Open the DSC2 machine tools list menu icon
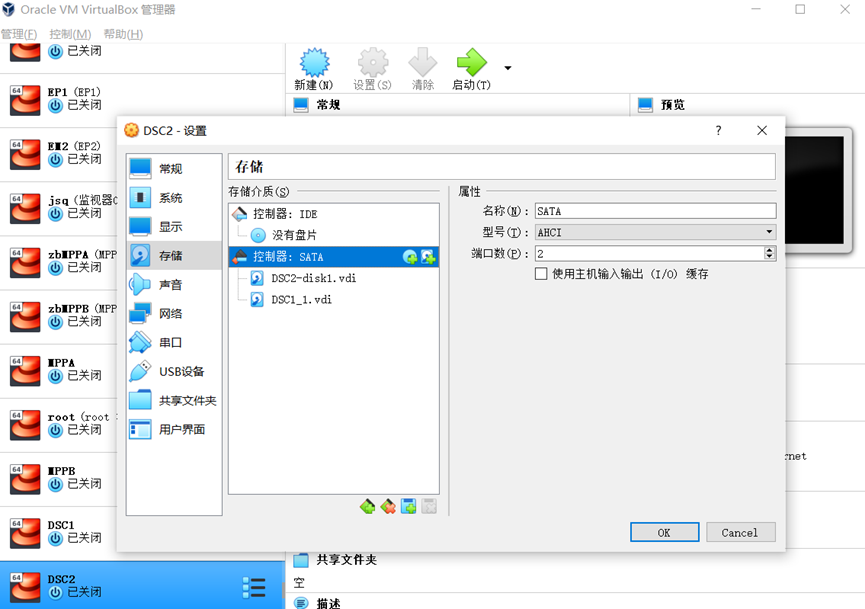865x609 pixels. coord(254,587)
